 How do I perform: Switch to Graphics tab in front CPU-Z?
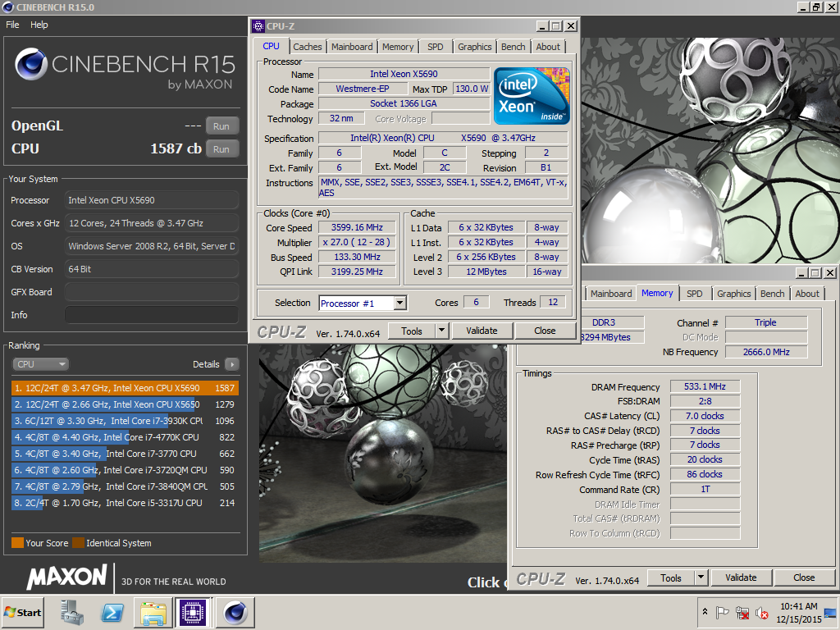475,47
